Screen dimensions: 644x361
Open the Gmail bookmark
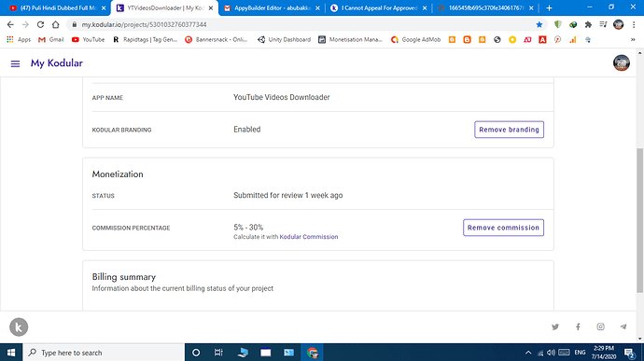pyautogui.click(x=51, y=40)
